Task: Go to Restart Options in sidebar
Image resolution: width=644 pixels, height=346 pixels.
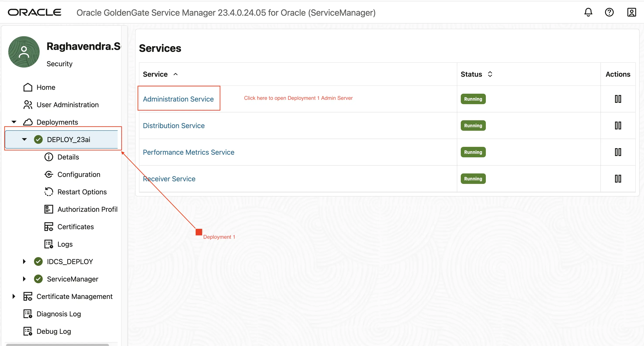Action: tap(82, 192)
